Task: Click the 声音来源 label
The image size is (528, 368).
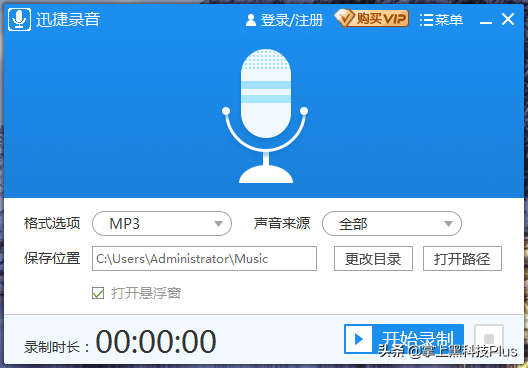Action: pyautogui.click(x=282, y=223)
